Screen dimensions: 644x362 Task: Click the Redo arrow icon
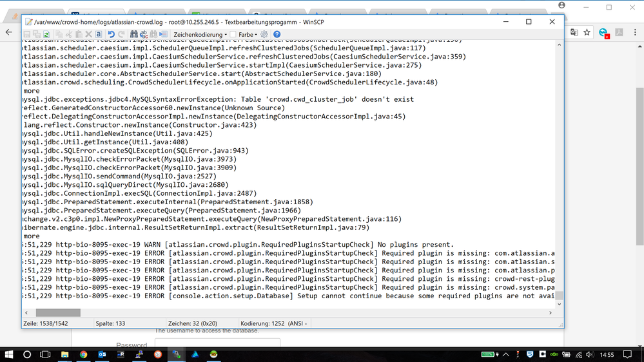[x=121, y=35]
